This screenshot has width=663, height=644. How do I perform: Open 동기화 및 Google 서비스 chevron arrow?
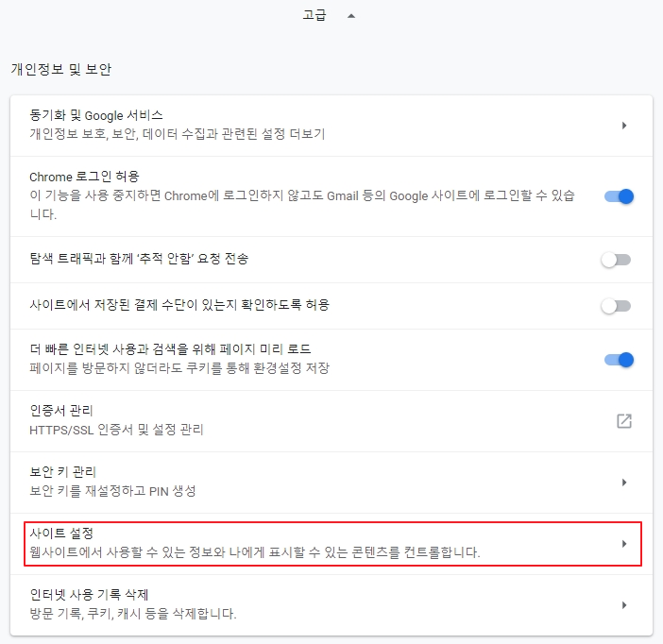click(624, 126)
